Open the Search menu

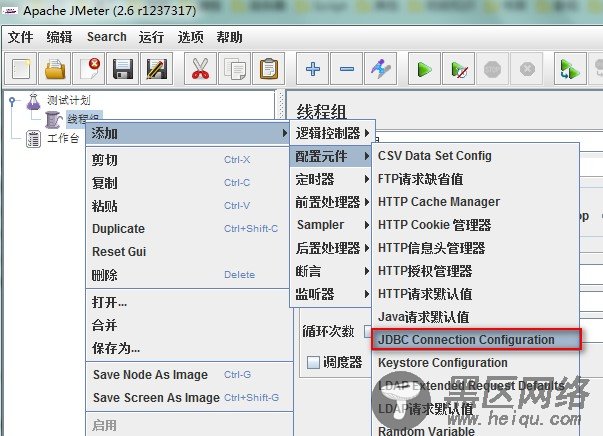107,37
